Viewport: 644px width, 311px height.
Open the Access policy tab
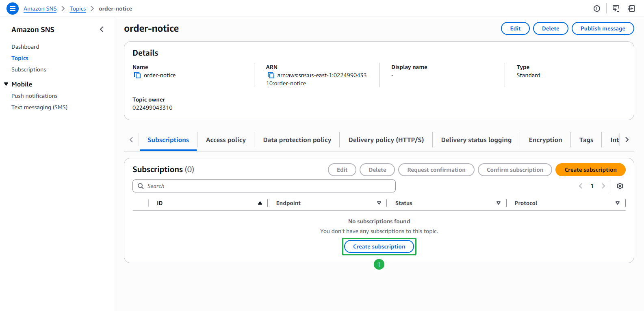226,140
